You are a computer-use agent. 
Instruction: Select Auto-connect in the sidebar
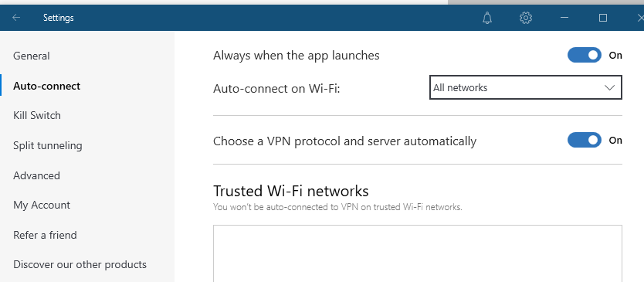(47, 86)
